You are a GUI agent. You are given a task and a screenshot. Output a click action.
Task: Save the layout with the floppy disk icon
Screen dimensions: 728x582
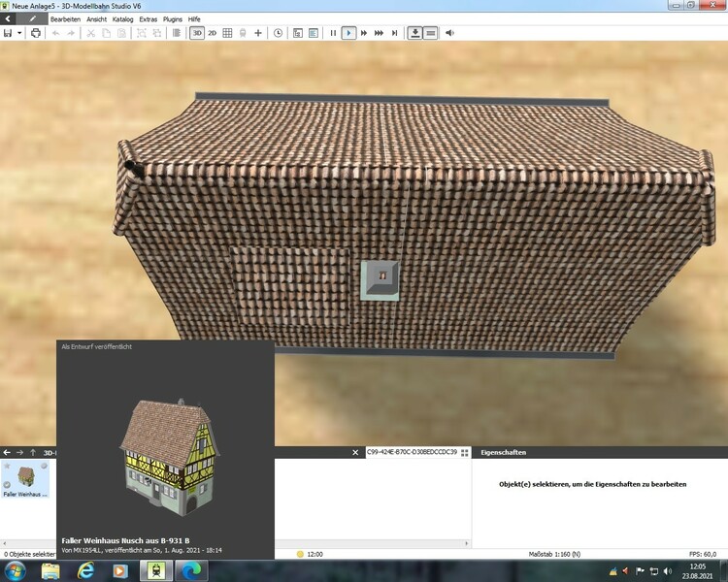[x=8, y=33]
